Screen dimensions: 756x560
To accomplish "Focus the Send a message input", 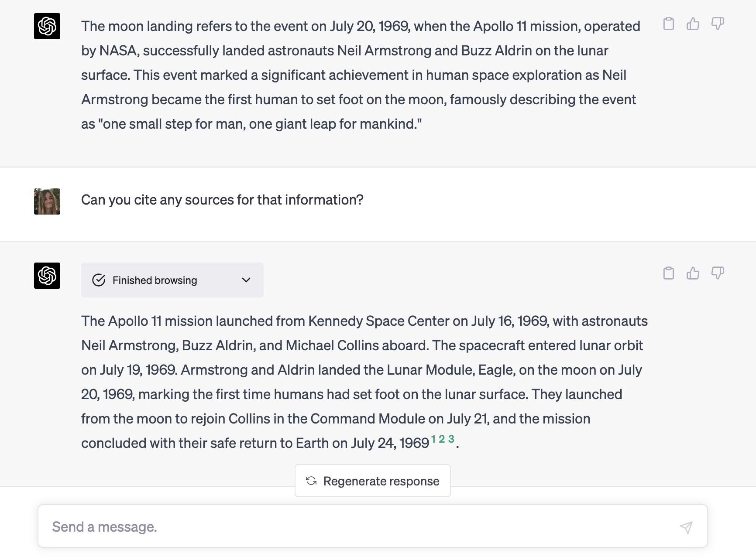I will tap(358, 526).
